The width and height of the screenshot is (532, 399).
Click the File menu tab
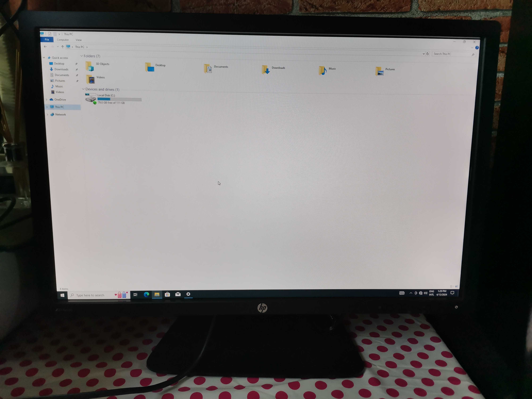click(47, 39)
